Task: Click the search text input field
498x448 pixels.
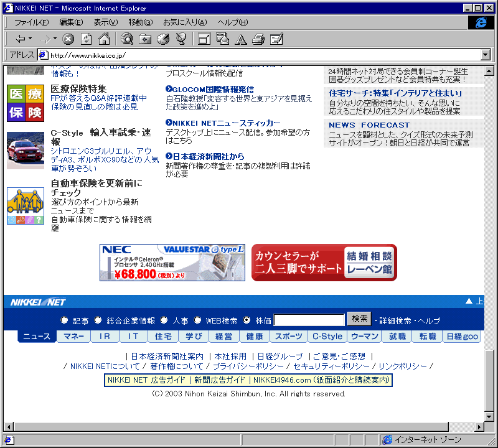Action: [x=309, y=320]
